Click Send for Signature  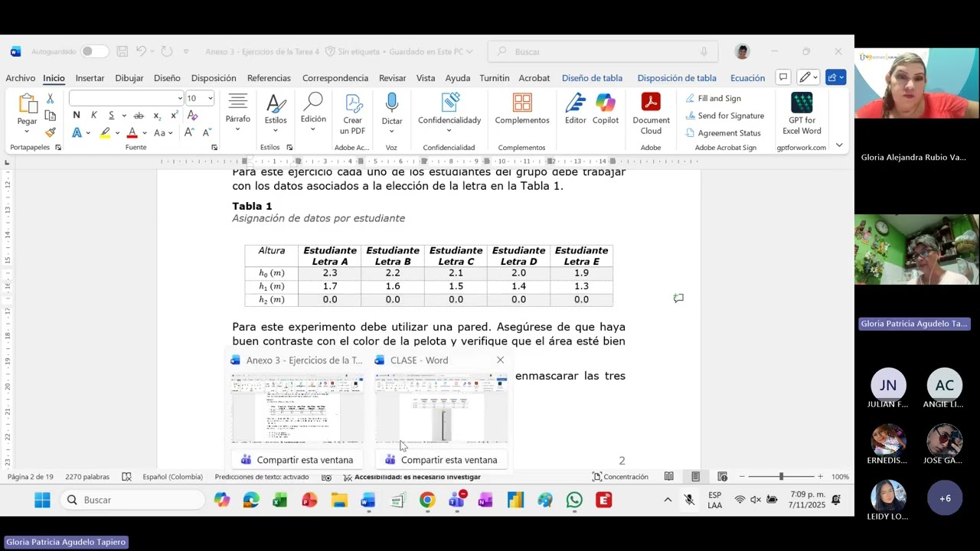pyautogui.click(x=725, y=116)
